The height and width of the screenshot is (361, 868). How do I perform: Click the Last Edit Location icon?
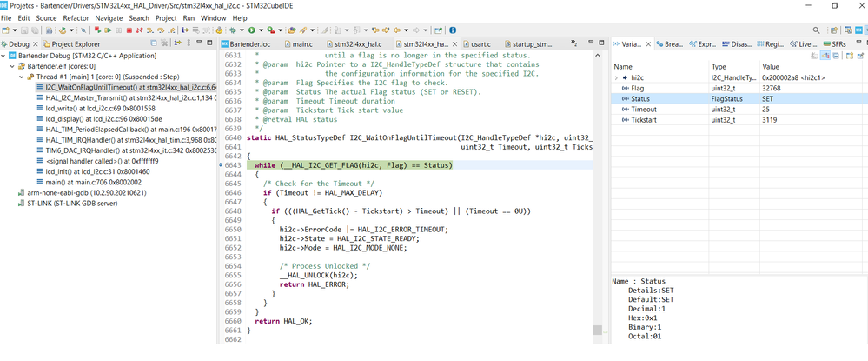tap(374, 30)
